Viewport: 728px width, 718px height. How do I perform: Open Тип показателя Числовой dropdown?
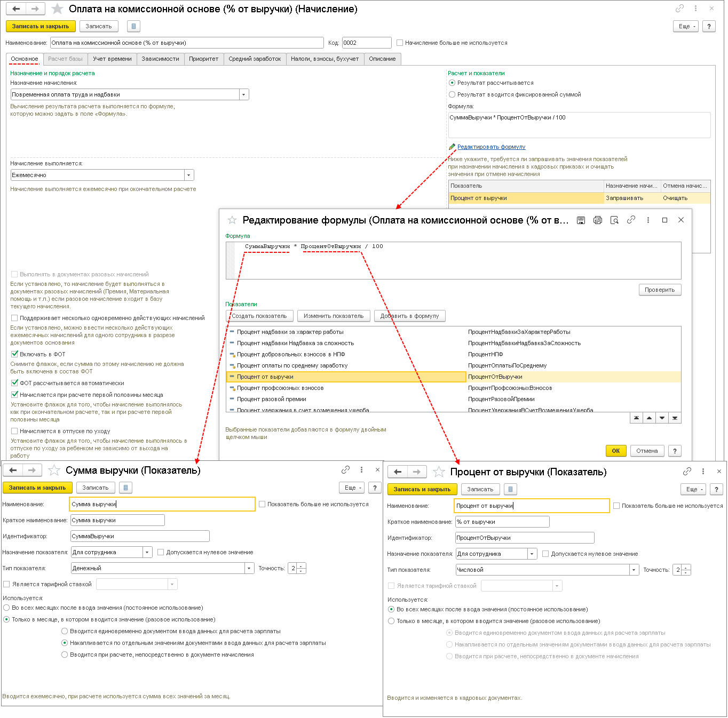click(x=634, y=570)
